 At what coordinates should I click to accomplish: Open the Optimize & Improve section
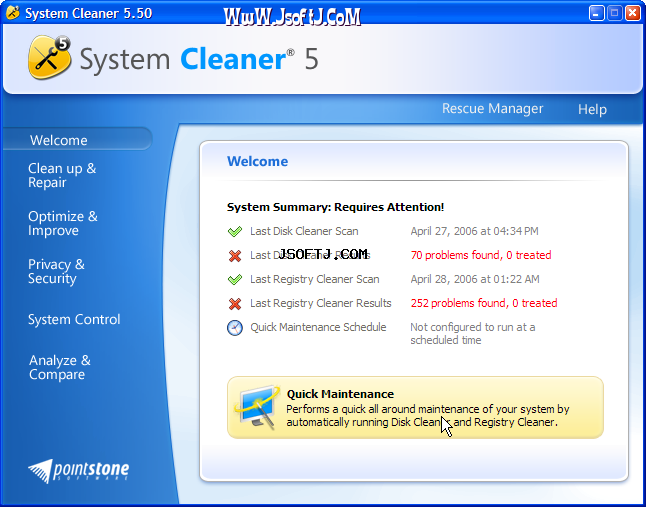[63, 223]
